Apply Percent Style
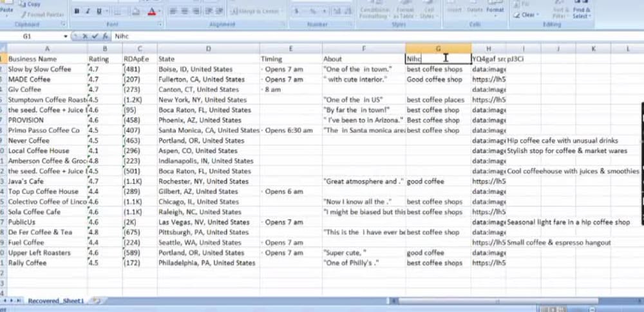644x312 pixels. tap(313, 12)
